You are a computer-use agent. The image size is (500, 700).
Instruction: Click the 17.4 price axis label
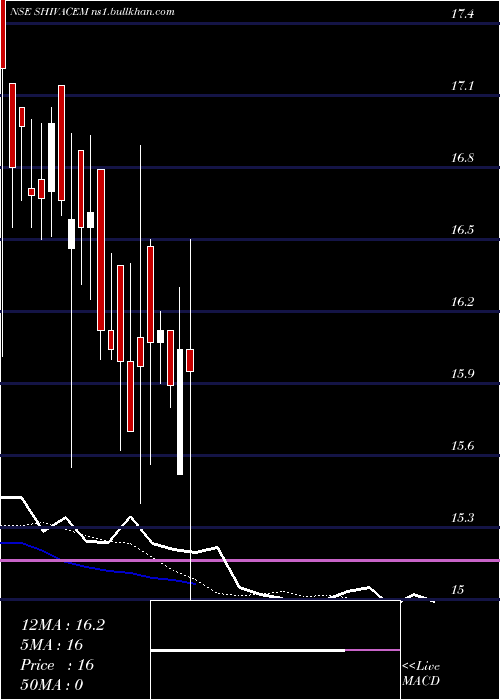pyautogui.click(x=462, y=14)
